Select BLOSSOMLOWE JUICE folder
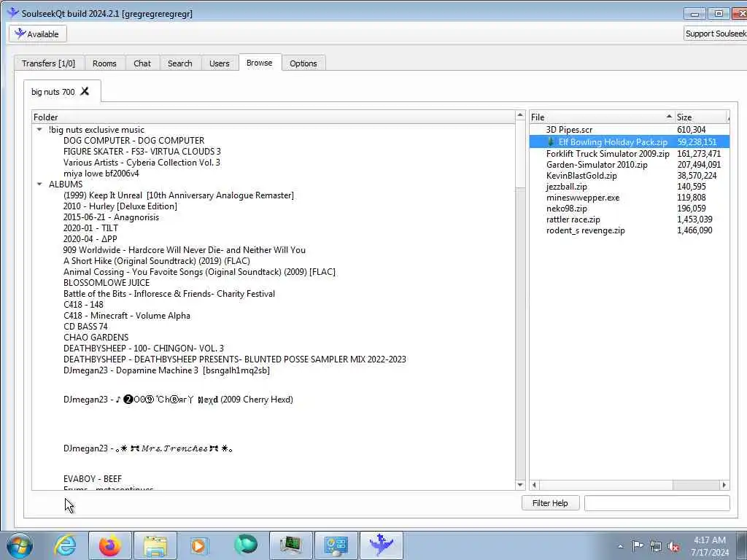 107,283
